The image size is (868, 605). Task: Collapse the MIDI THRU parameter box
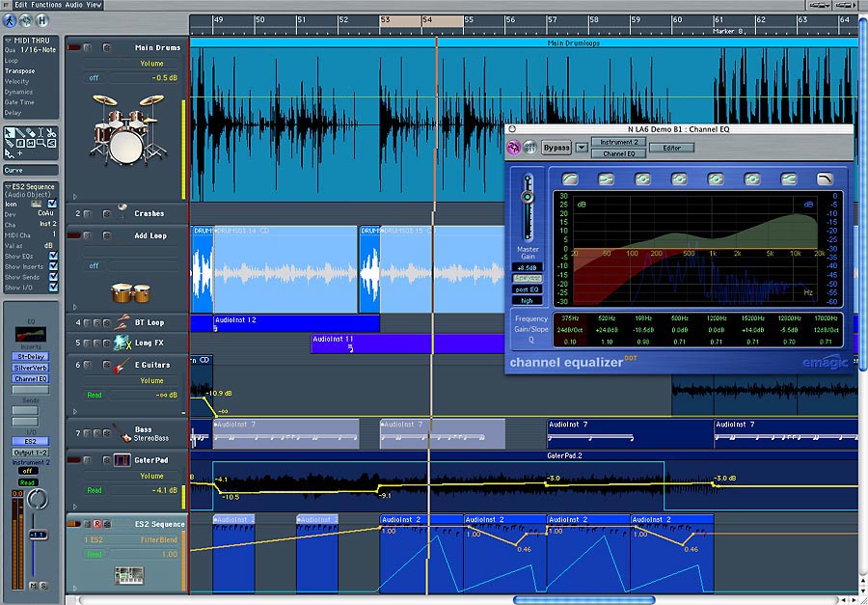7,41
